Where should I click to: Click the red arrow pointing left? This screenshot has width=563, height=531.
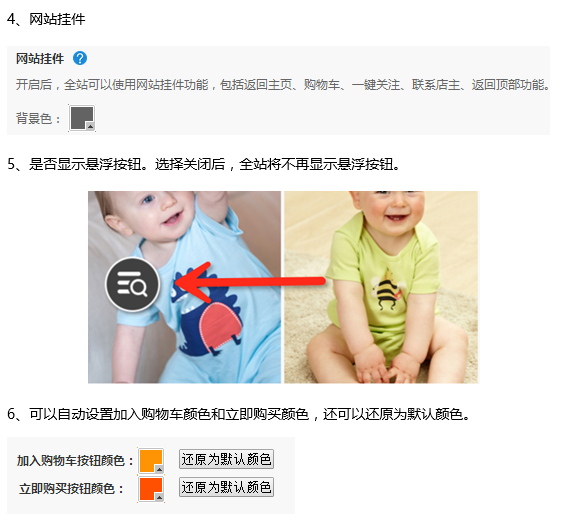click(250, 282)
